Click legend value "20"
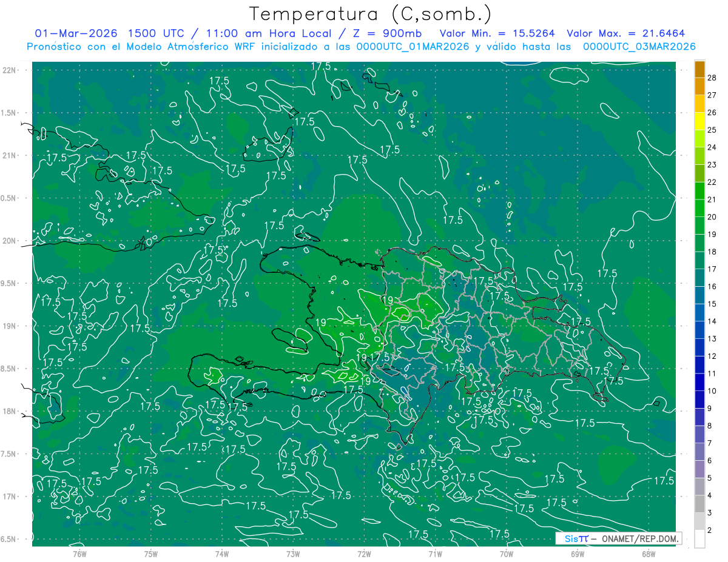Image resolution: width=728 pixels, height=562 pixels. point(713,217)
